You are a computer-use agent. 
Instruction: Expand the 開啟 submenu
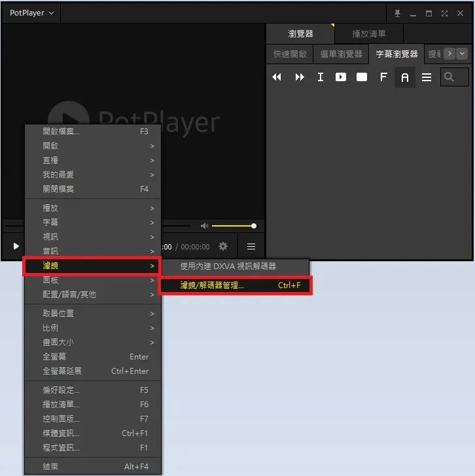coord(93,146)
